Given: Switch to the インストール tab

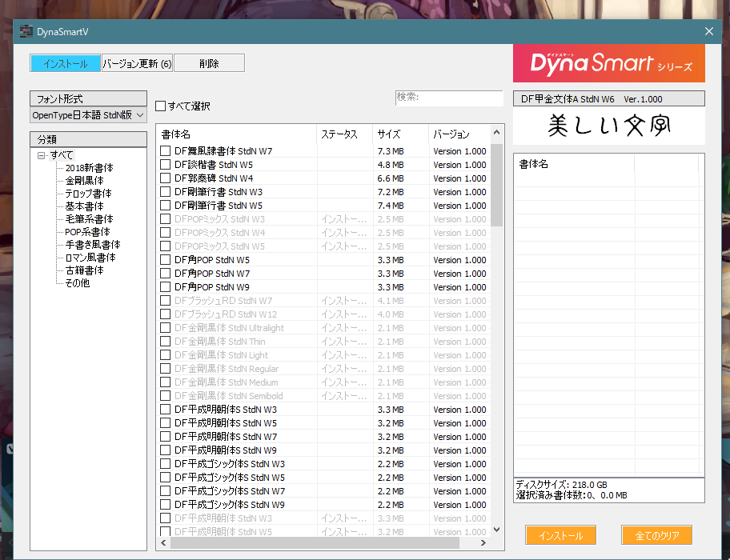Looking at the screenshot, I should (65, 63).
